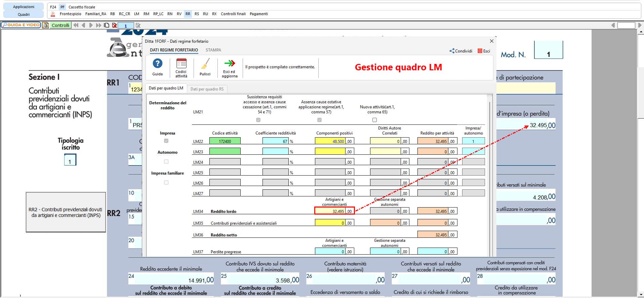The height and width of the screenshot is (298, 644).
Task: Open the LM quadro menu item
Action: (136, 14)
